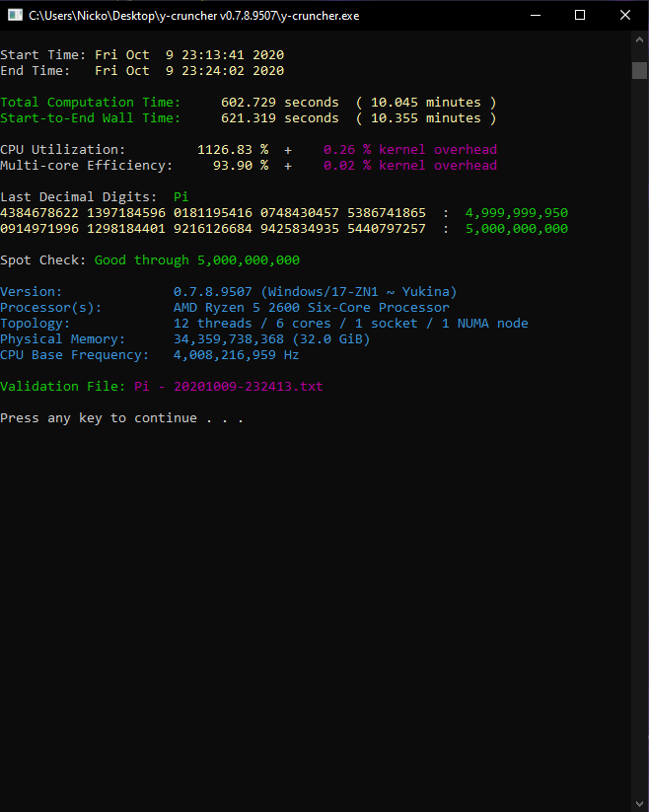Maximize the y-cruncher console window
Screen dimensions: 649x812
(x=580, y=15)
